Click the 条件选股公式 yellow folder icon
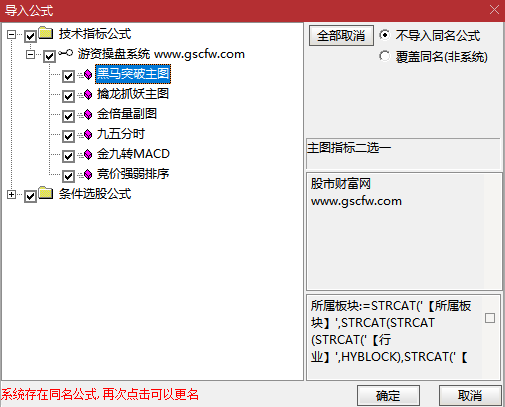505x407 pixels. [x=46, y=193]
